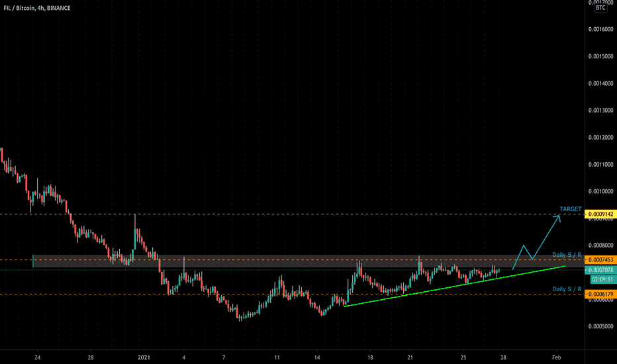
Task: Select the yellow 0.0009142 target price tag
Action: [x=601, y=214]
